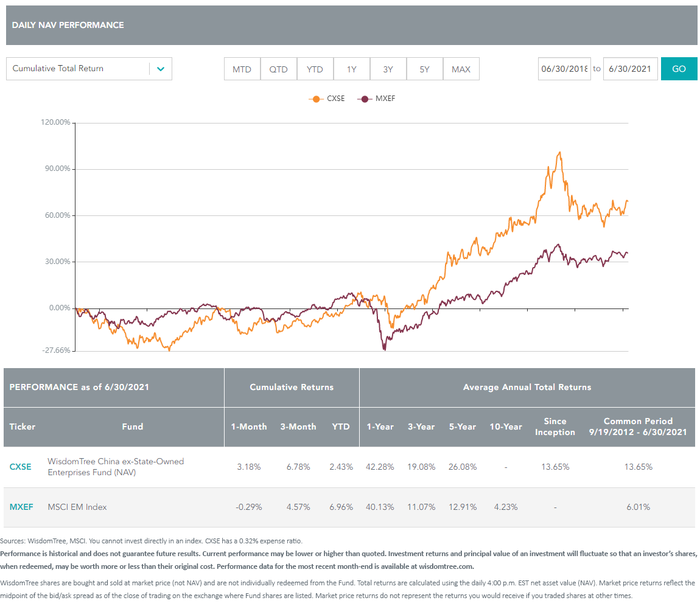700x606 pixels.
Task: Click the Cumulative Returns table heading
Action: [292, 388]
